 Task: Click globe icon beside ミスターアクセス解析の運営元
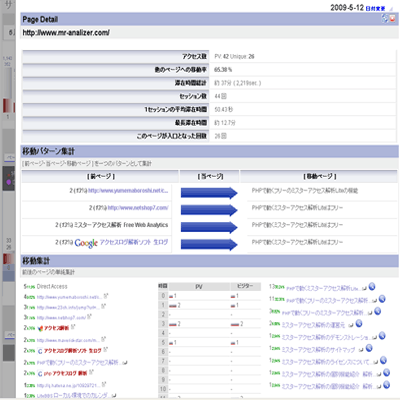(359, 323)
